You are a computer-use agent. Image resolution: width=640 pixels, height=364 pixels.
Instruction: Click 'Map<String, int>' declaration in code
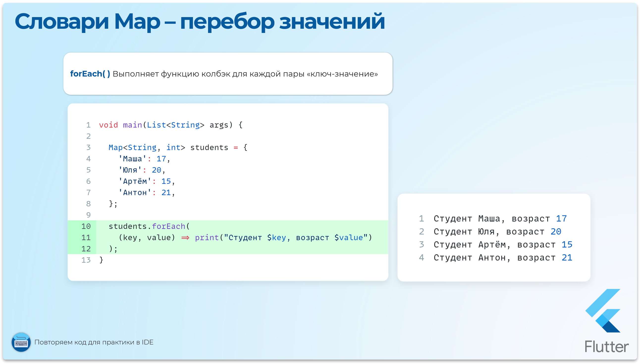147,148
